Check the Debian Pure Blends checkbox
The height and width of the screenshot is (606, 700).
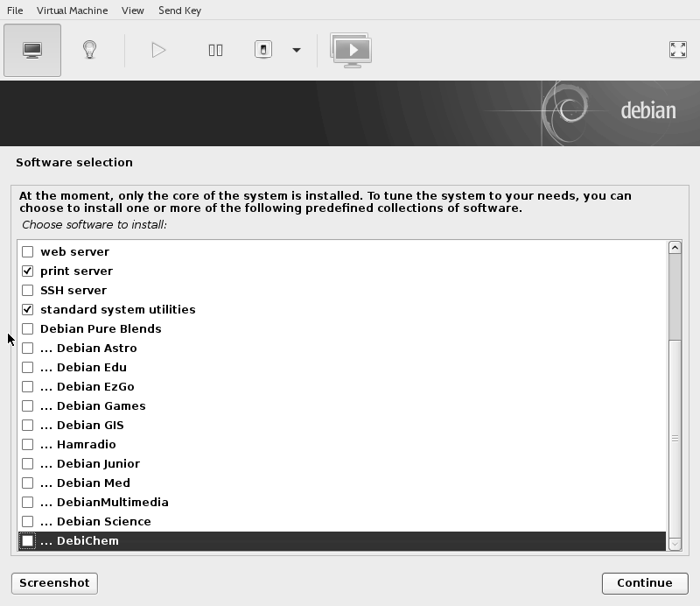point(28,329)
